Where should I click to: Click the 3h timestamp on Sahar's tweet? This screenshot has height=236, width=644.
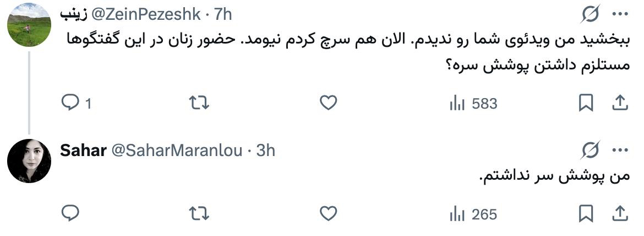pos(266,150)
